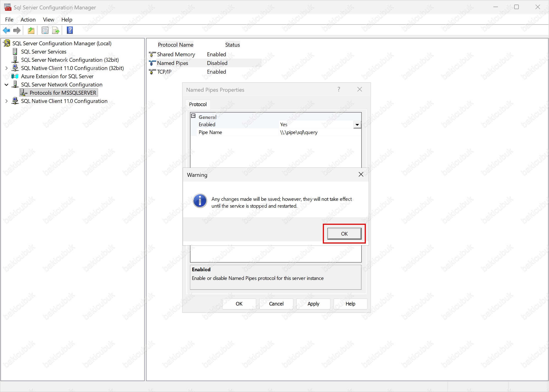
Task: Open the View menu
Action: coord(48,19)
